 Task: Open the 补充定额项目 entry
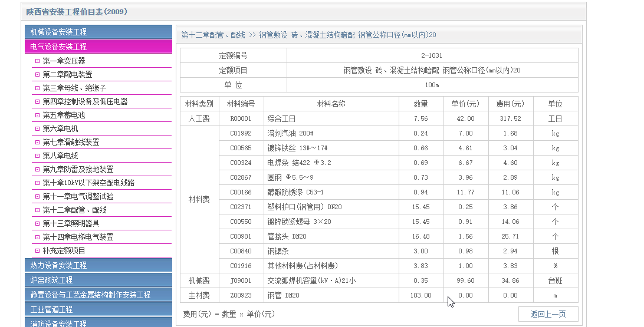tap(64, 250)
